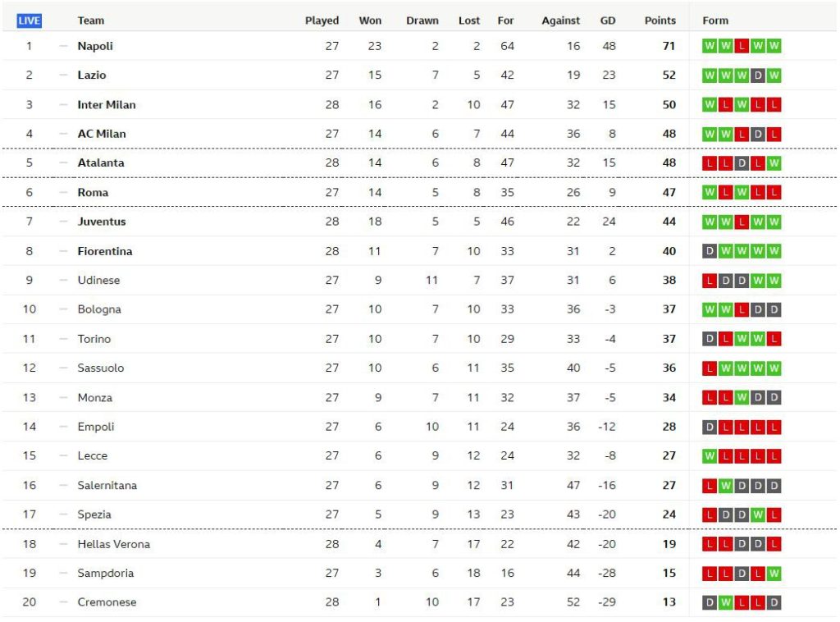Viewport: 840px width, 622px height.
Task: Click Napoli's most recent green W form badge
Action: click(x=774, y=46)
